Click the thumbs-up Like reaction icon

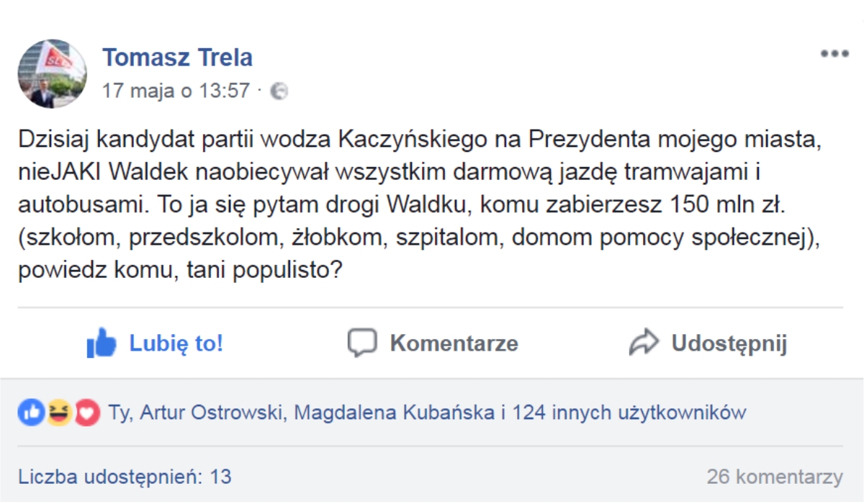tap(30, 410)
